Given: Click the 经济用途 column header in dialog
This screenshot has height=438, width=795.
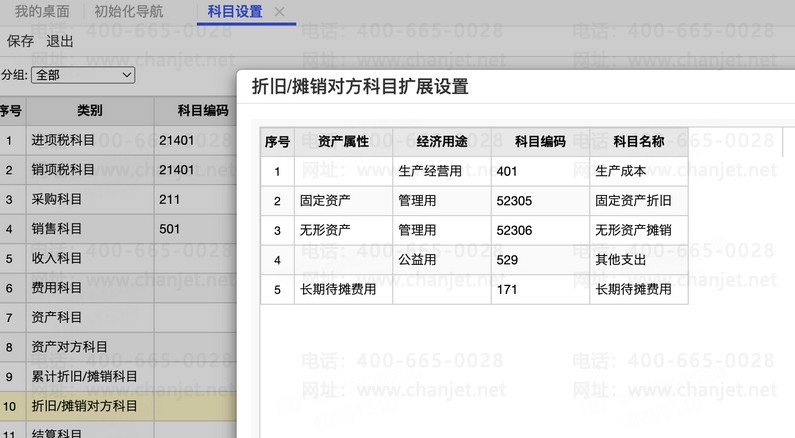Looking at the screenshot, I should (442, 142).
